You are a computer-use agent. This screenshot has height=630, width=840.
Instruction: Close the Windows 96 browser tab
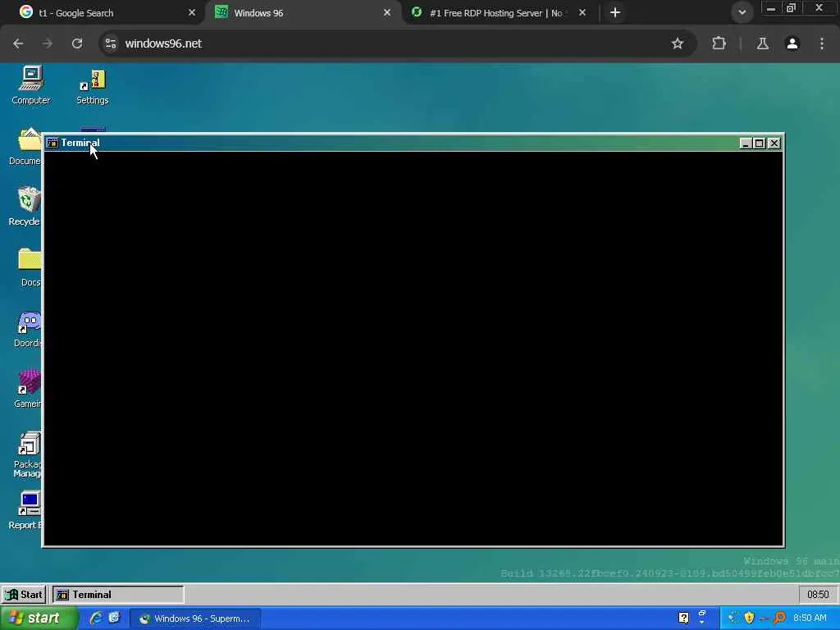pyautogui.click(x=387, y=12)
